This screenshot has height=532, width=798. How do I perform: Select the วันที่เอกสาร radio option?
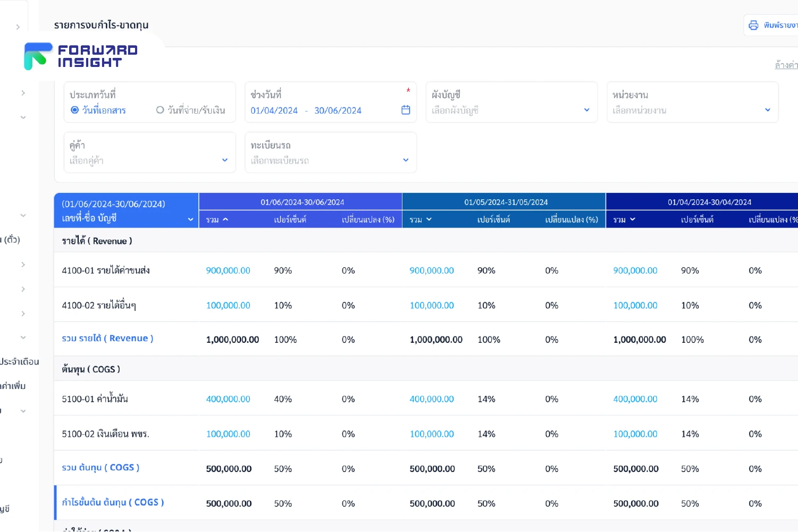(x=75, y=110)
